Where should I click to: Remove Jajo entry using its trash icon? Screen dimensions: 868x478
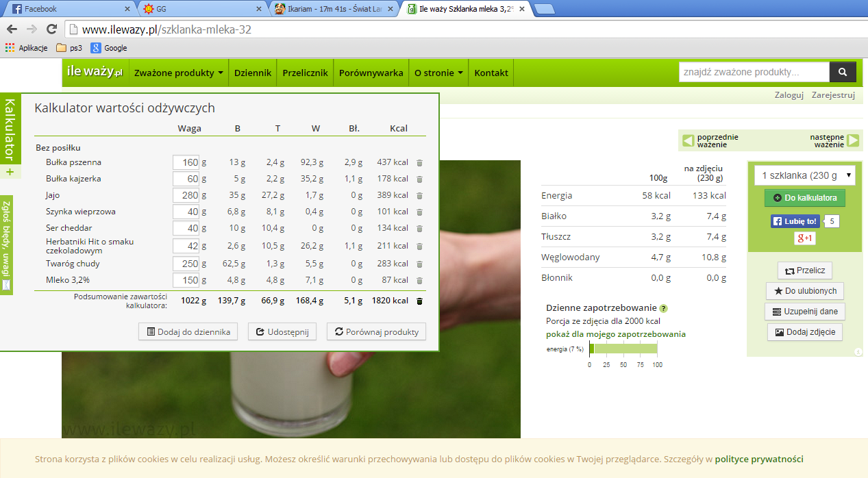[419, 196]
